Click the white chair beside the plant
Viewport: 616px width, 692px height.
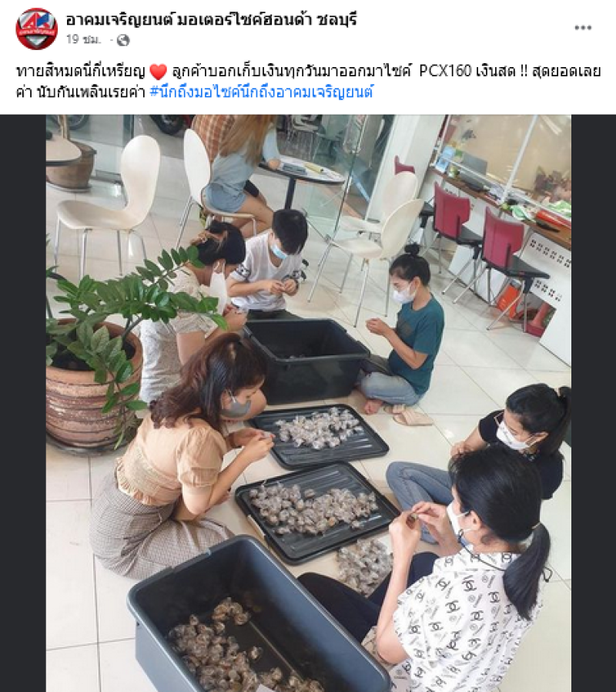pyautogui.click(x=110, y=199)
